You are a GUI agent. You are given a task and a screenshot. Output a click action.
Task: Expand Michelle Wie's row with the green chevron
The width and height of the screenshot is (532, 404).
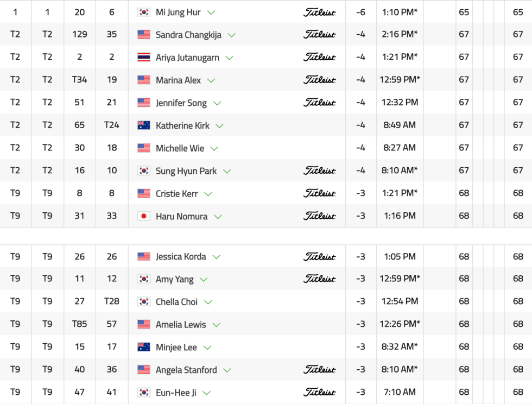pos(214,148)
